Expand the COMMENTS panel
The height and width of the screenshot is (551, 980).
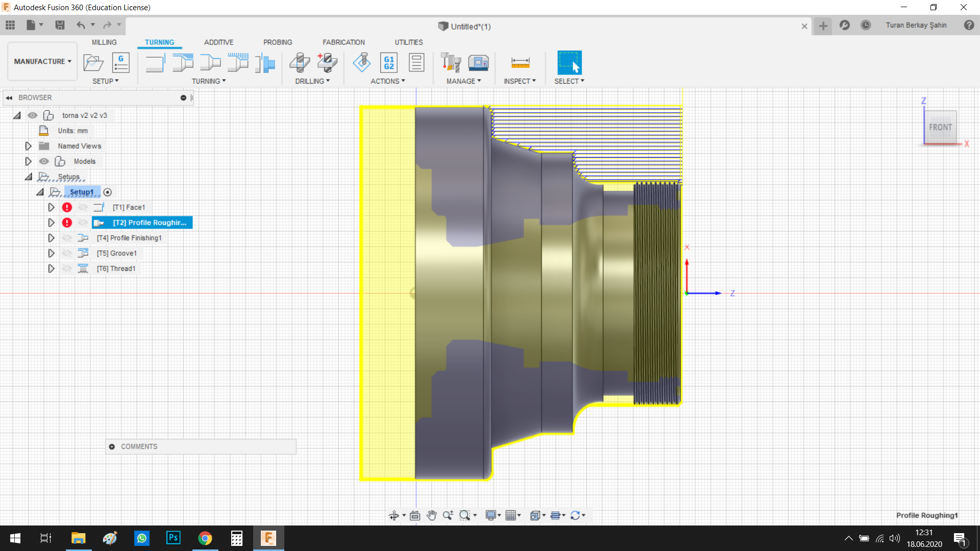112,446
